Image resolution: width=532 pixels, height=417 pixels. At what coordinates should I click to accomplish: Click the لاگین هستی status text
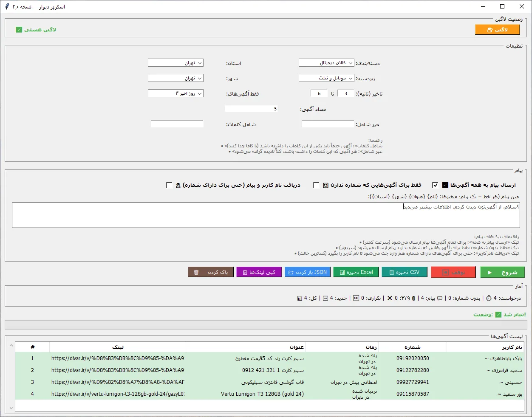coord(40,30)
